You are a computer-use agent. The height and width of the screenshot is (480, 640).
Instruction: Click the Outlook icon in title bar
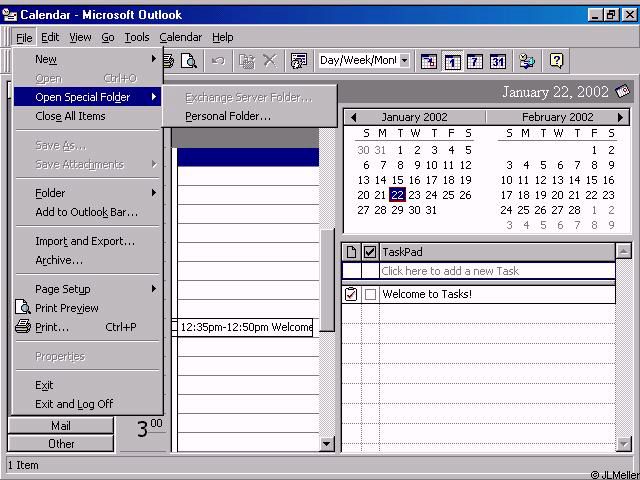click(x=10, y=15)
